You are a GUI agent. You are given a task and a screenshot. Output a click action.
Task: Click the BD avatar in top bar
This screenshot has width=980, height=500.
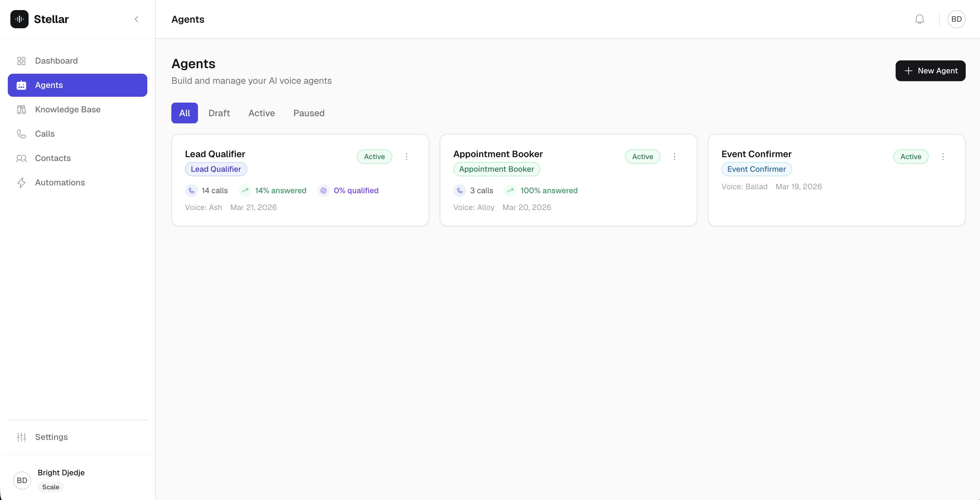956,19
